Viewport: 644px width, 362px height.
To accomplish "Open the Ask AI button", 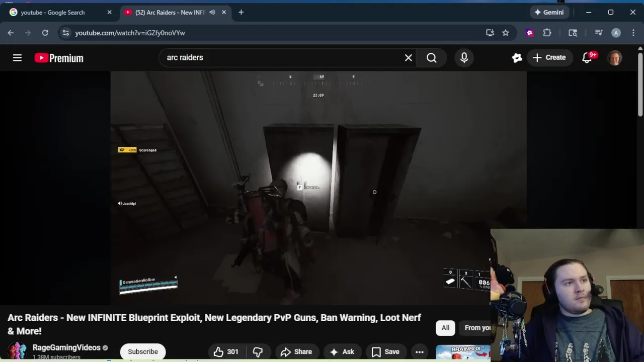I will tap(342, 352).
